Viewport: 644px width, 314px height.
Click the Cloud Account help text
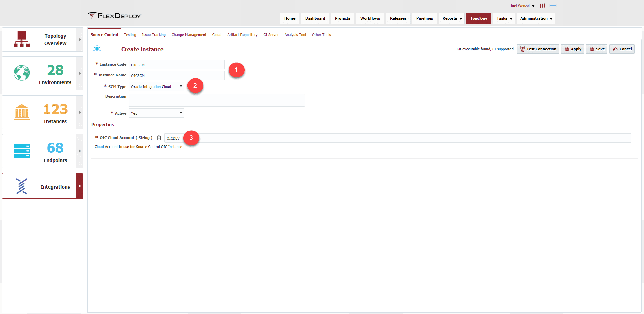click(138, 147)
